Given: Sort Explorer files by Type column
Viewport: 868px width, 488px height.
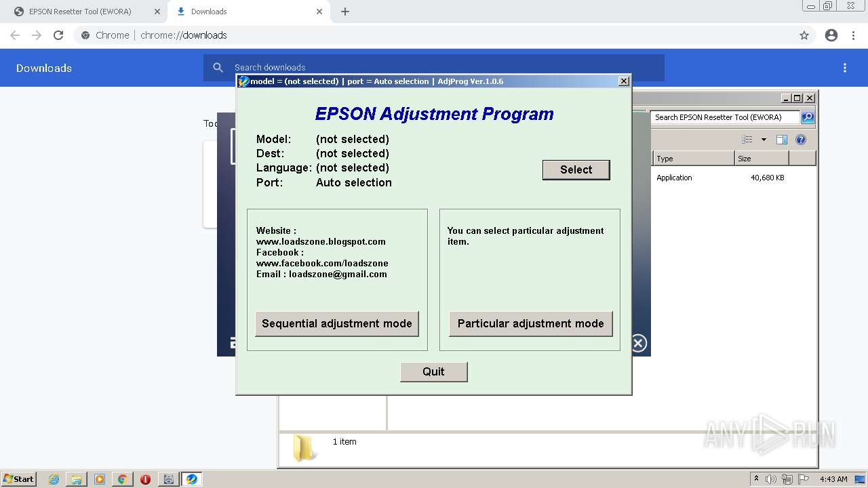Looking at the screenshot, I should 694,159.
